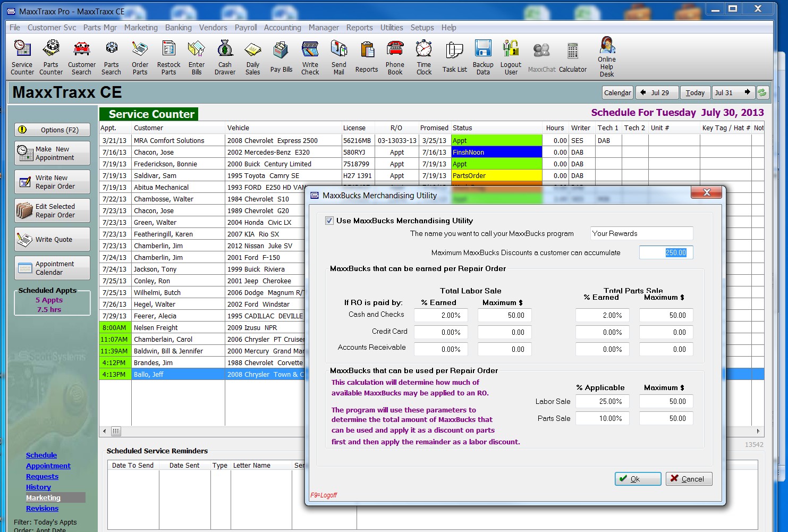Cancel the MaxxBucks Merchandising dialog
Image resolution: width=788 pixels, height=532 pixels.
[x=689, y=479]
